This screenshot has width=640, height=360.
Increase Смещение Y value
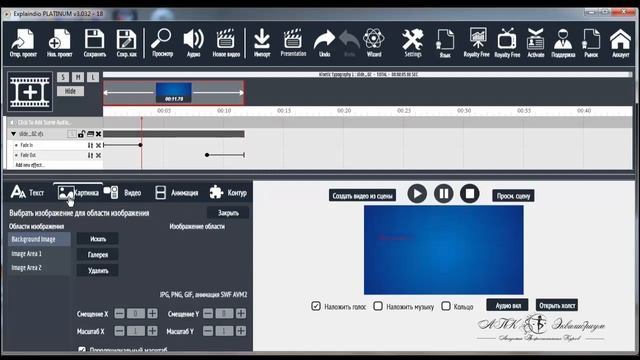point(241,313)
